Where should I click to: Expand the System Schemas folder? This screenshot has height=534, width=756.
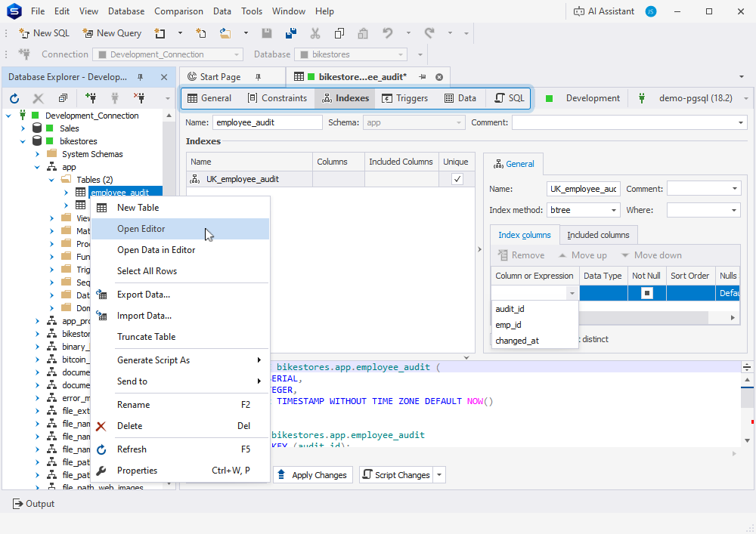click(x=37, y=154)
